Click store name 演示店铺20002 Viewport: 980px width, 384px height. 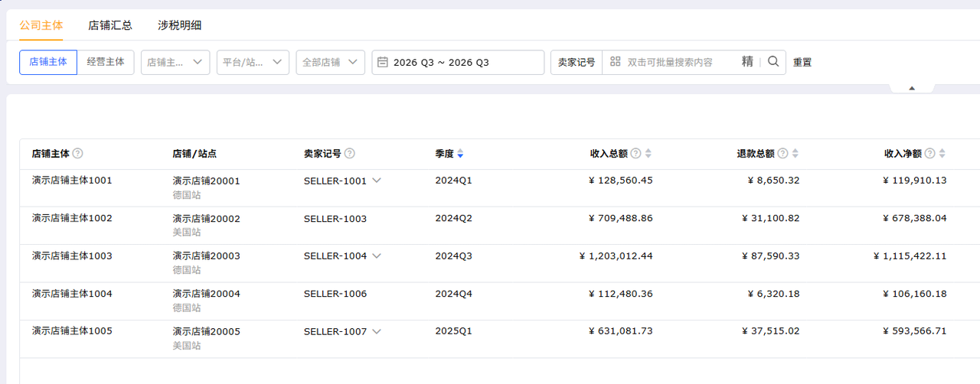coord(207,219)
